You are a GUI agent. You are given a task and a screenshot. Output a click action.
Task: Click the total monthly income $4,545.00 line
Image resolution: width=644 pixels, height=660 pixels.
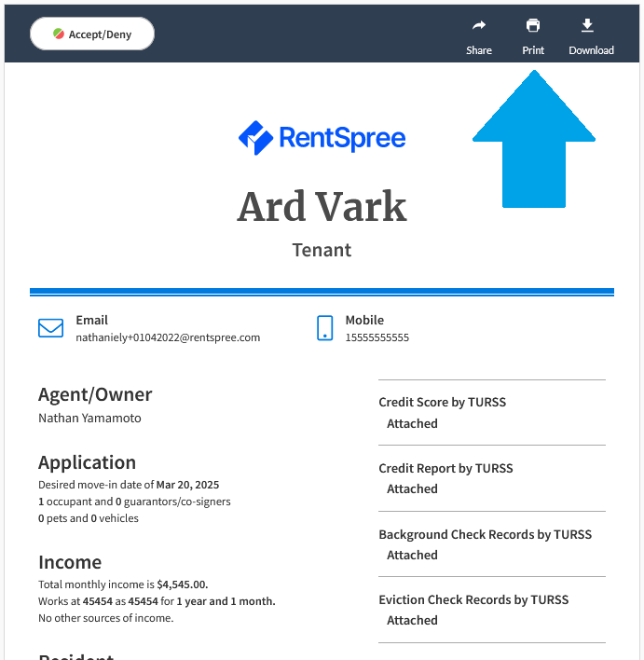point(123,584)
